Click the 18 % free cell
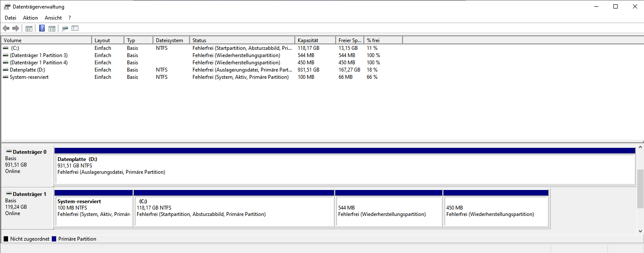This screenshot has width=644, height=253. tap(372, 70)
